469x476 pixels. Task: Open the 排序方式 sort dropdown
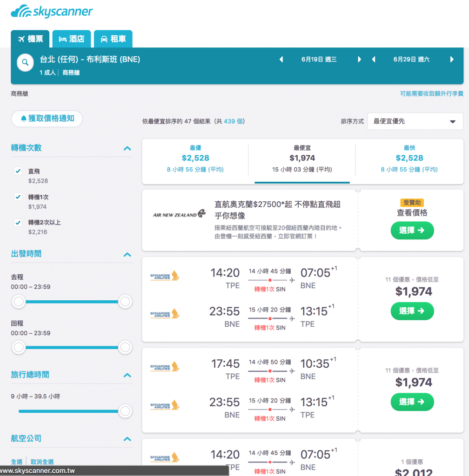point(415,121)
